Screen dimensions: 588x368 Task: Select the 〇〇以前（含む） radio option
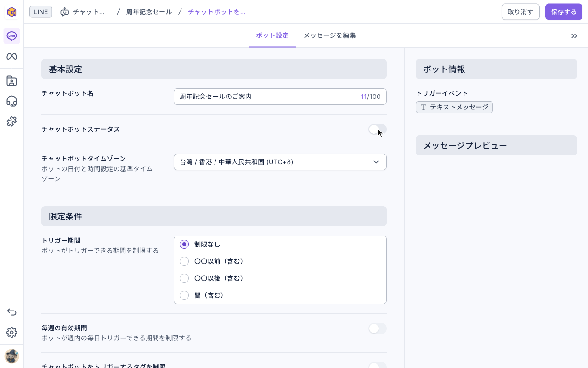(184, 261)
